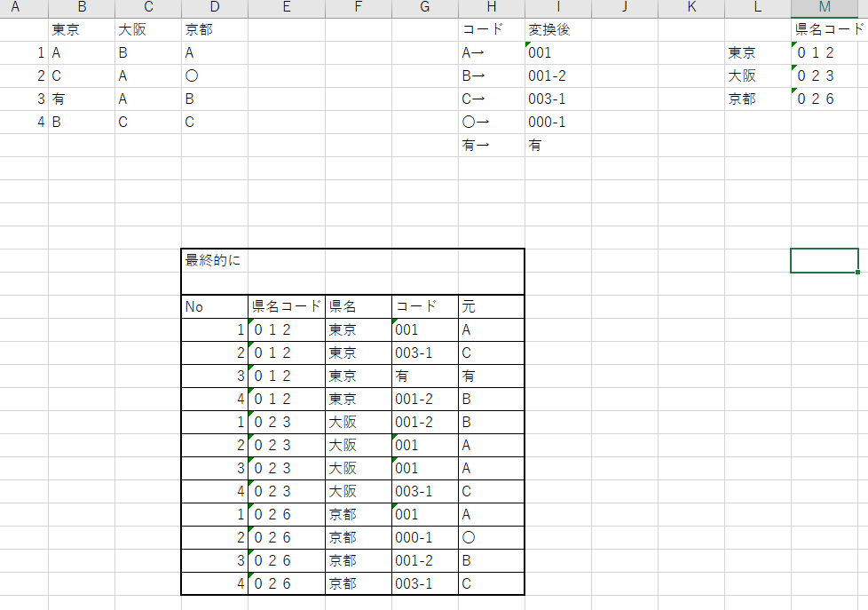Select the 〇 cell in column D
868x610 pixels.
[214, 76]
